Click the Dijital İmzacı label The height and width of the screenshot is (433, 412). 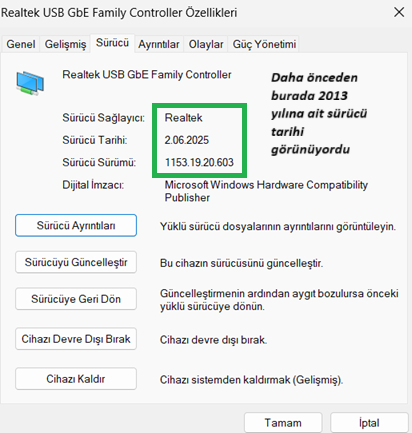click(x=93, y=185)
